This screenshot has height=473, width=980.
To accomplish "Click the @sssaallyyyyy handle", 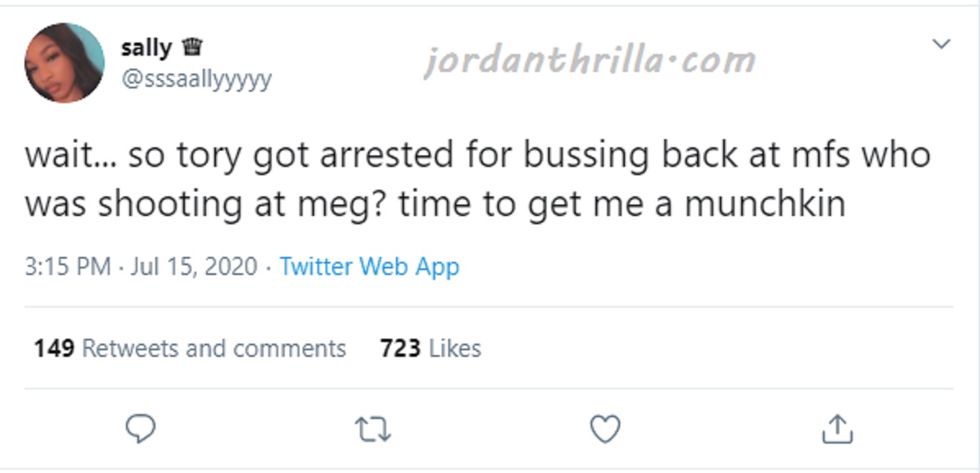I will click(x=196, y=79).
